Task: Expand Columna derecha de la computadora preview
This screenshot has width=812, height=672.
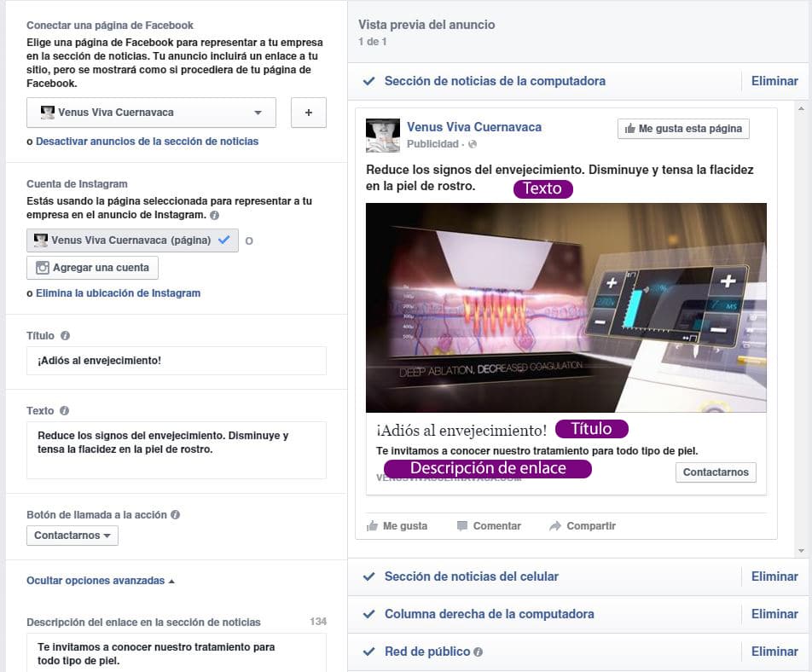Action: [489, 614]
